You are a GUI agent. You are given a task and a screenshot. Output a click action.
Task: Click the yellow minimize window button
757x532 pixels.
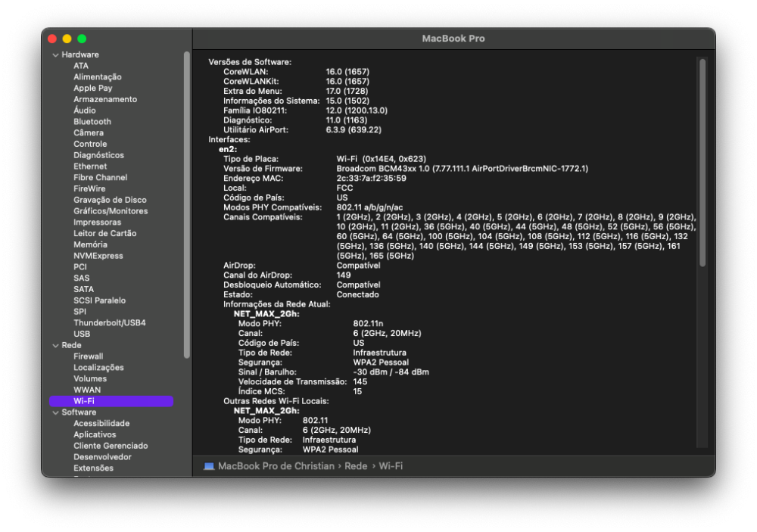click(x=67, y=39)
